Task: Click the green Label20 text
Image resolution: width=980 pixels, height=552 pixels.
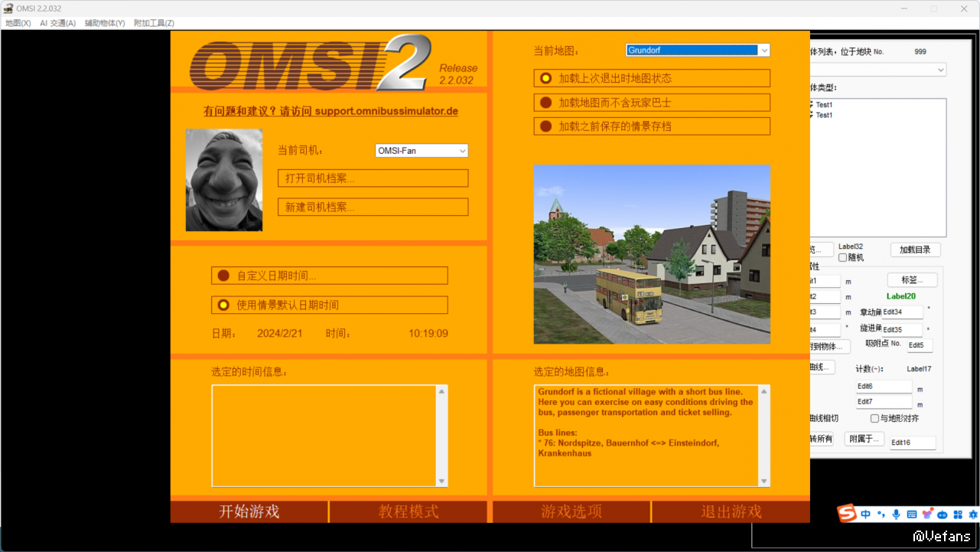Action: tap(901, 296)
